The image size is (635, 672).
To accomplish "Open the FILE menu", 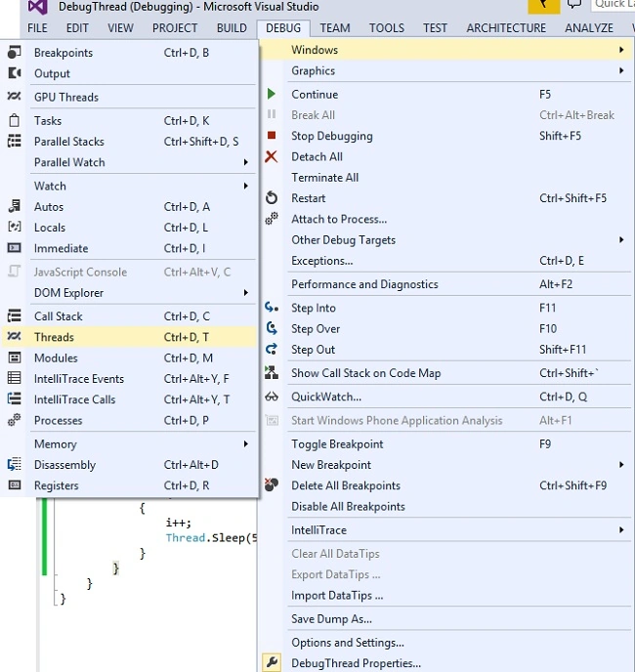I will (37, 28).
